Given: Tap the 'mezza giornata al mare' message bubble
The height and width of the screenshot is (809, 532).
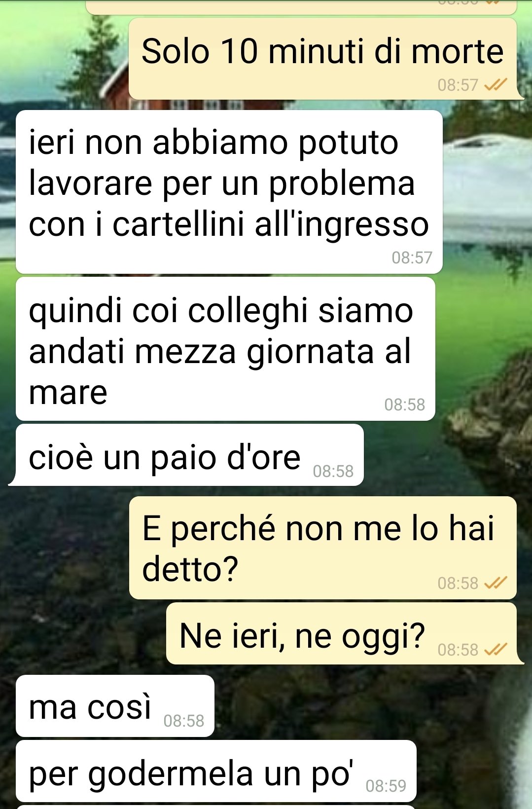Looking at the screenshot, I should coord(225,349).
